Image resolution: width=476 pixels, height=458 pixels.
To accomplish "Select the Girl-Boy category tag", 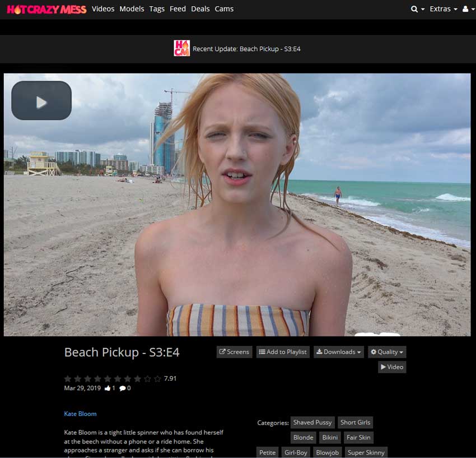I will [296, 452].
